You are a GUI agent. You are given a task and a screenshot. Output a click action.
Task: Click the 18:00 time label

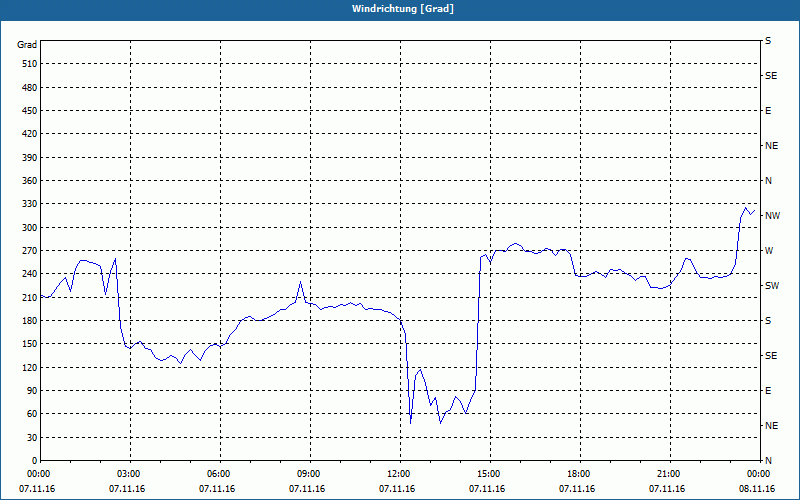[579, 474]
